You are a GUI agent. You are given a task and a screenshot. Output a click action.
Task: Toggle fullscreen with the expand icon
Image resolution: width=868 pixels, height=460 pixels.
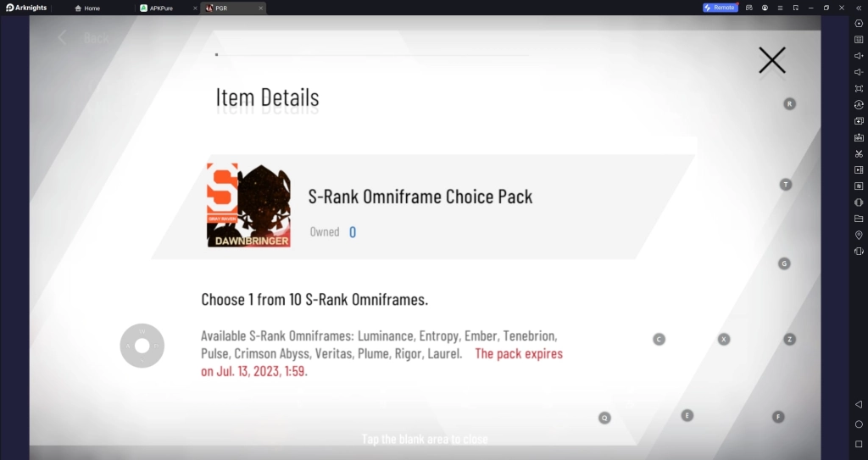(859, 89)
